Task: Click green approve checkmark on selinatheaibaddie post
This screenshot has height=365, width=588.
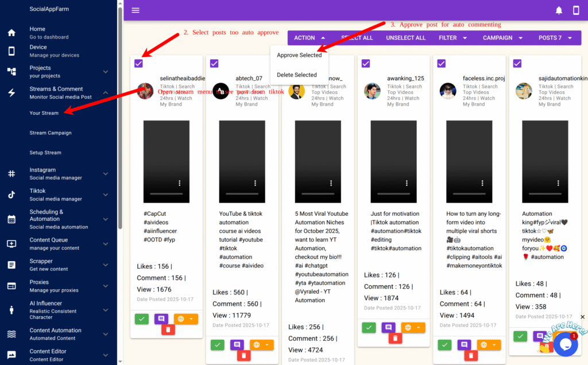Action: pyautogui.click(x=141, y=319)
